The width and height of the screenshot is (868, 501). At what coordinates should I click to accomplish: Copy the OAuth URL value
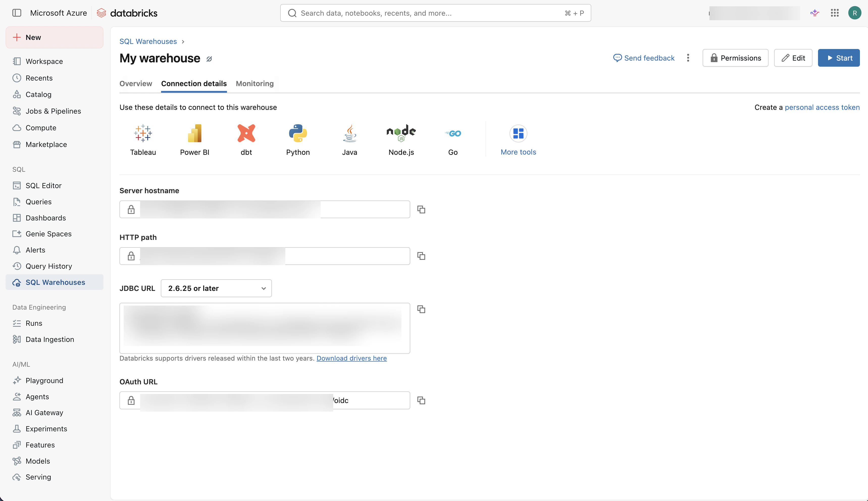(x=421, y=400)
